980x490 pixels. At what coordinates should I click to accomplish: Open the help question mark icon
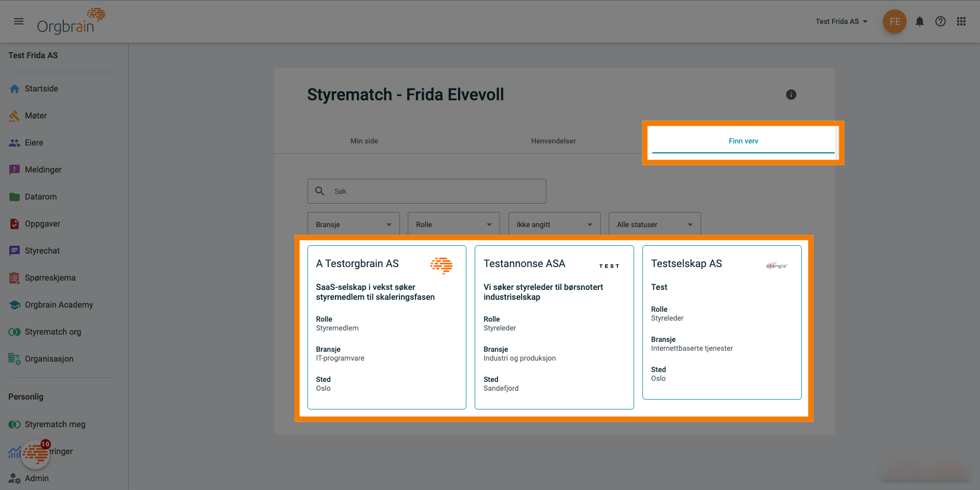(x=941, y=21)
